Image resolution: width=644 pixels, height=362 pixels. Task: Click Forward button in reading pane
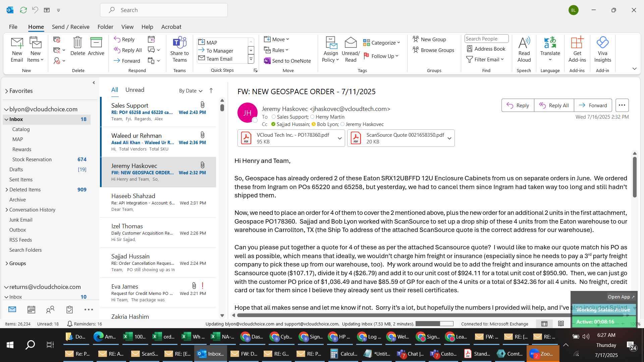593,105
